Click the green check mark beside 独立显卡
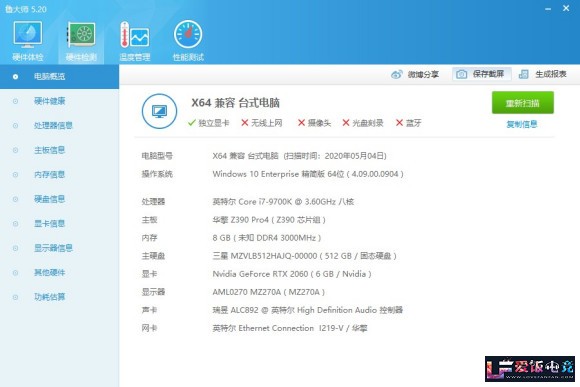Screen dimensions: 580x387 click(192, 122)
